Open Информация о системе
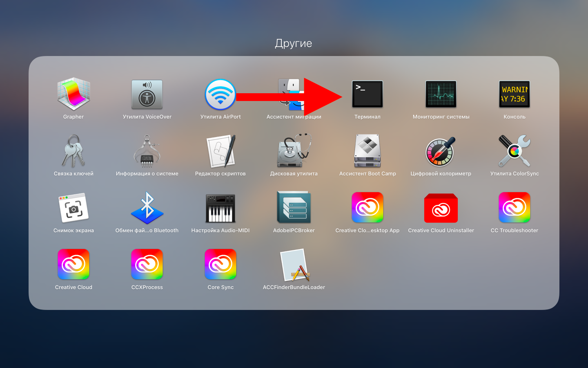The width and height of the screenshot is (588, 368). [147, 151]
